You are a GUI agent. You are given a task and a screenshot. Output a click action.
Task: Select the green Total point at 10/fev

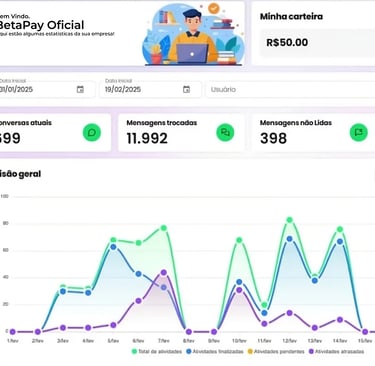pyautogui.click(x=239, y=240)
